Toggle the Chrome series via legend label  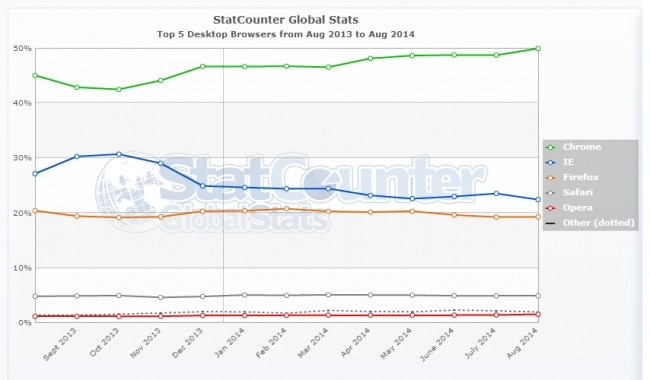(x=582, y=147)
